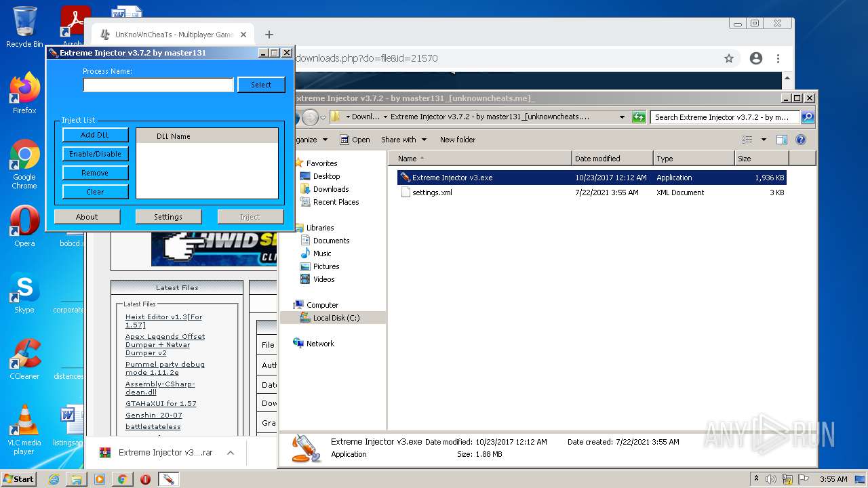This screenshot has height=488, width=868.
Task: Open Internet Explorer taskbar icon
Action: click(x=54, y=479)
